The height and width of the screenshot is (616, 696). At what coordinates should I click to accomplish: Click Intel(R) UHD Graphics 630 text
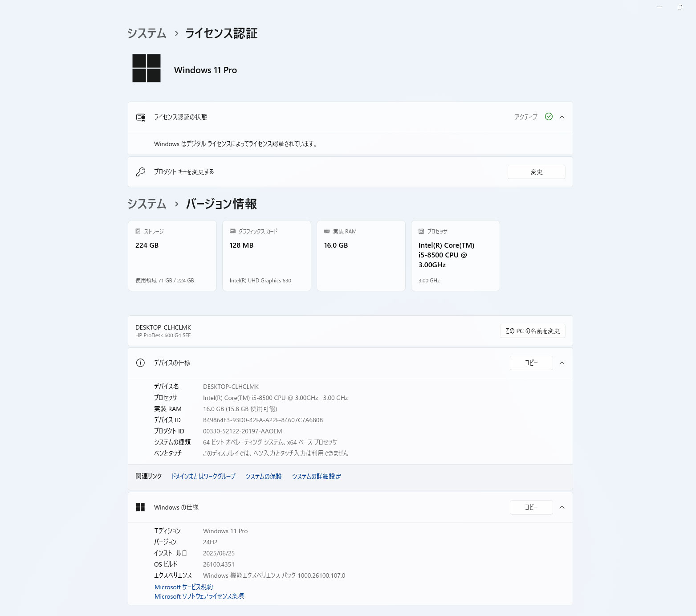[x=260, y=281]
